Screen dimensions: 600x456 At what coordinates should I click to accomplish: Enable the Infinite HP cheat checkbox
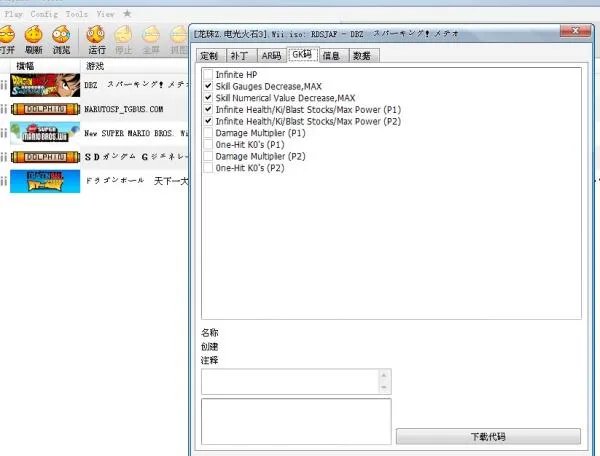point(208,75)
